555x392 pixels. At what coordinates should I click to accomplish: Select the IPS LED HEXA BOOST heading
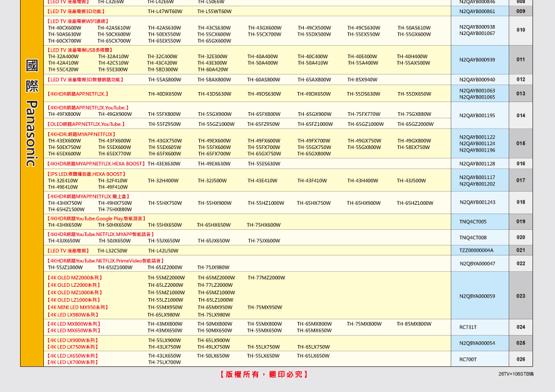point(86,174)
